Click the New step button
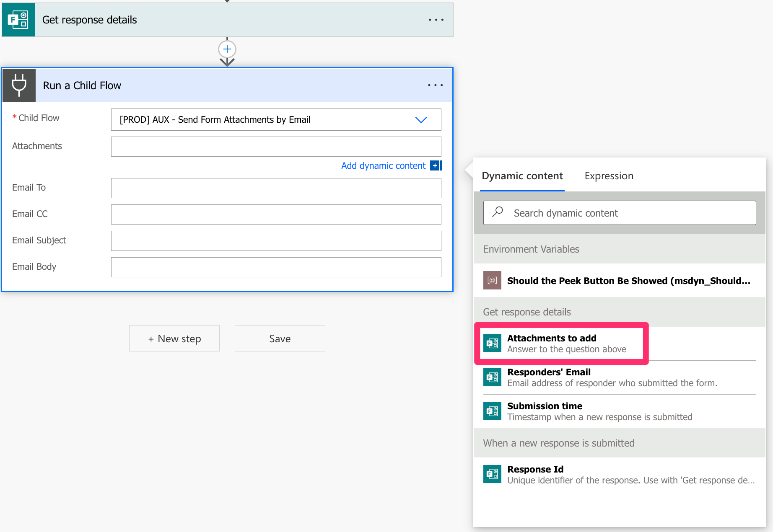Viewport: 773px width, 532px height. coord(174,338)
